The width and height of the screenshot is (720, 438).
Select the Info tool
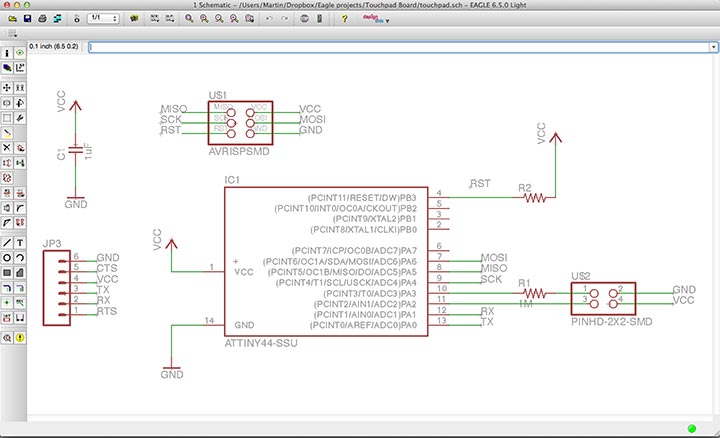click(x=7, y=53)
